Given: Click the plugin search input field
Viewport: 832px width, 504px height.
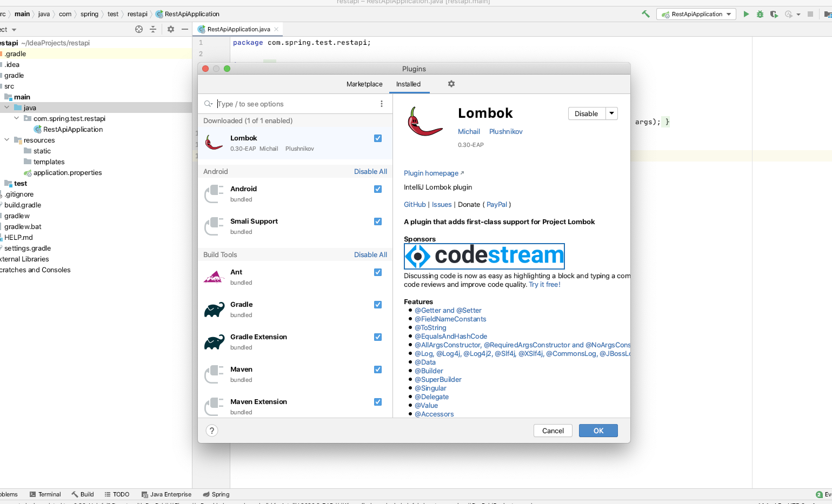Looking at the screenshot, I should point(295,104).
